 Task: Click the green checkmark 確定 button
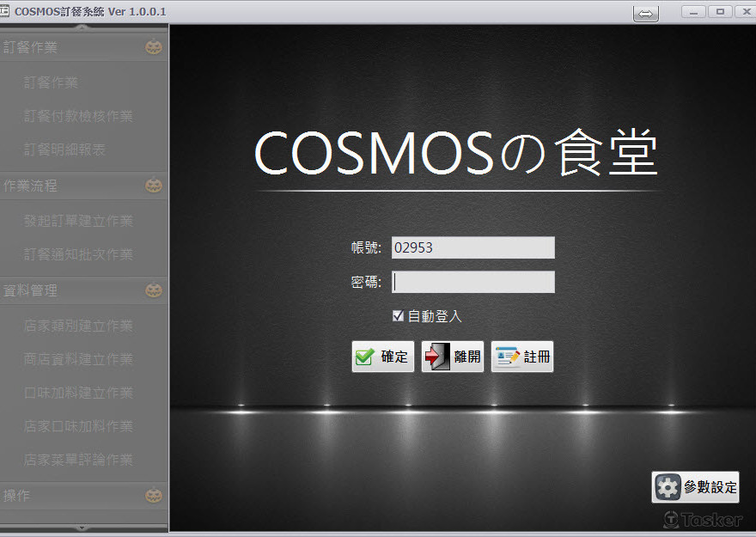383,357
